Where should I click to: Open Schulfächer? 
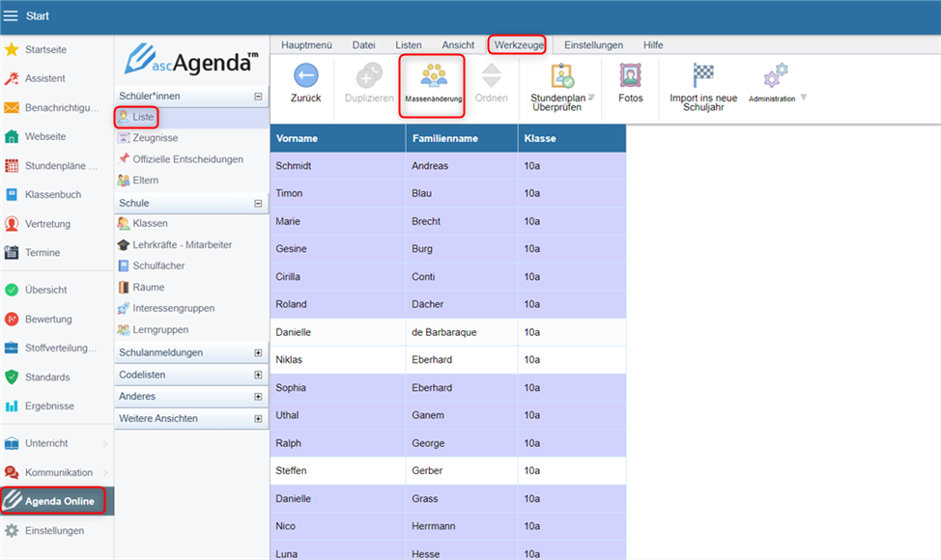(x=159, y=266)
